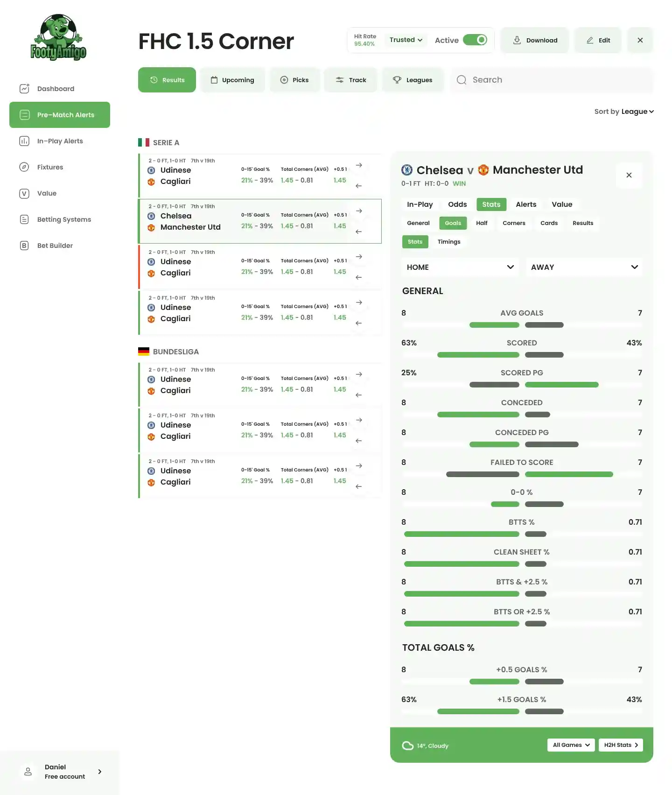Select the Half stats sub-tab
The width and height of the screenshot is (672, 795).
482,223
